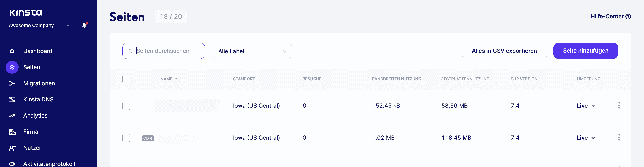Click the Seiten layers icon
This screenshot has height=167, width=644.
point(12,67)
